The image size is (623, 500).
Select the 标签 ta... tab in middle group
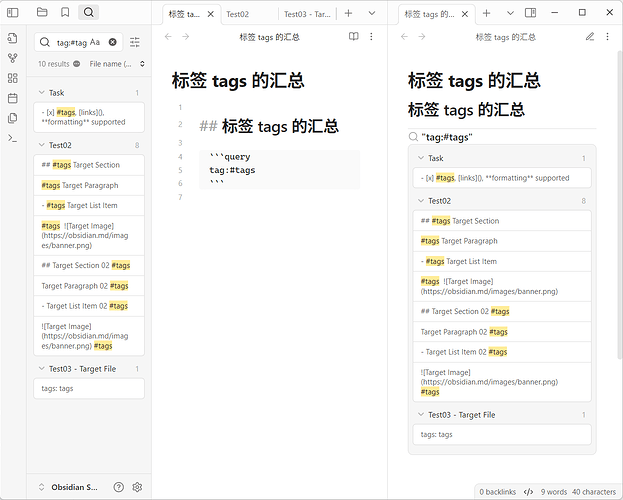(184, 14)
